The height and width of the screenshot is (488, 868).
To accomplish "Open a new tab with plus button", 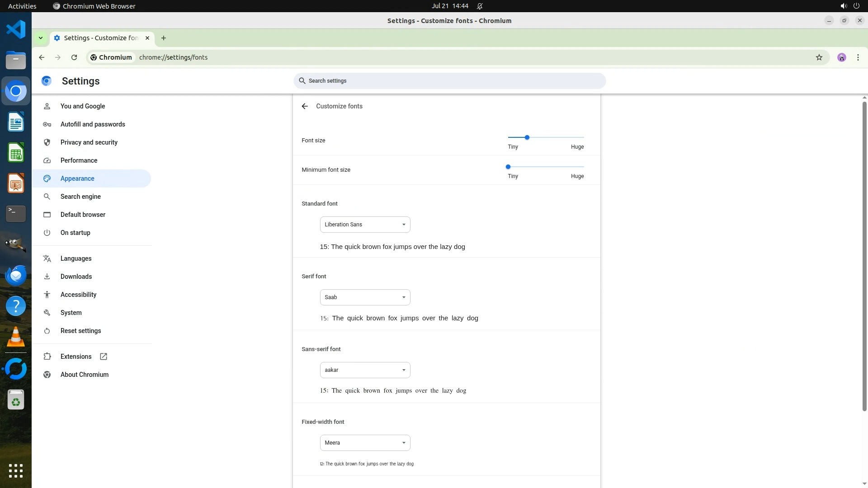I will [x=164, y=38].
